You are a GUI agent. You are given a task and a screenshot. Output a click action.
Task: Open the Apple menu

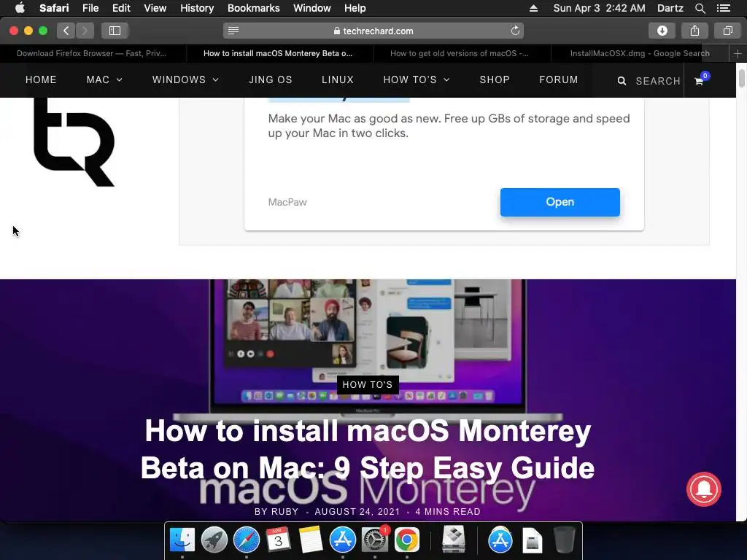[x=20, y=8]
